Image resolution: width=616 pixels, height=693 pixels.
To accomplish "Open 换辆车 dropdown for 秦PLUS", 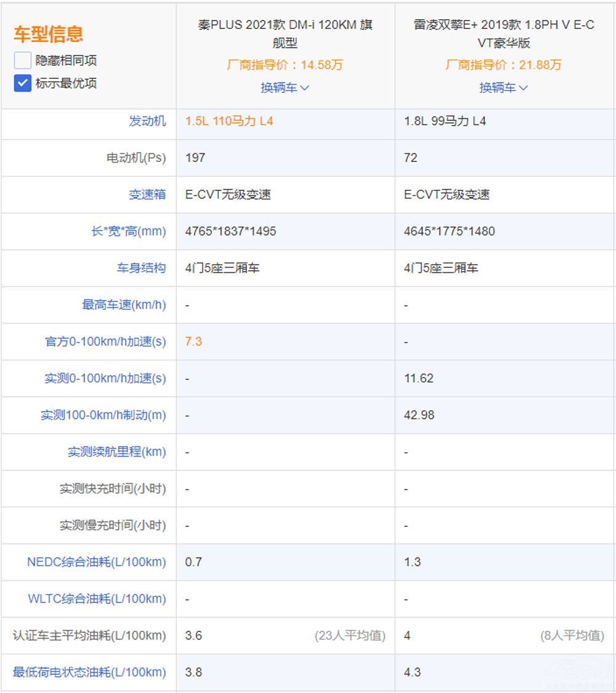I will coord(285,87).
